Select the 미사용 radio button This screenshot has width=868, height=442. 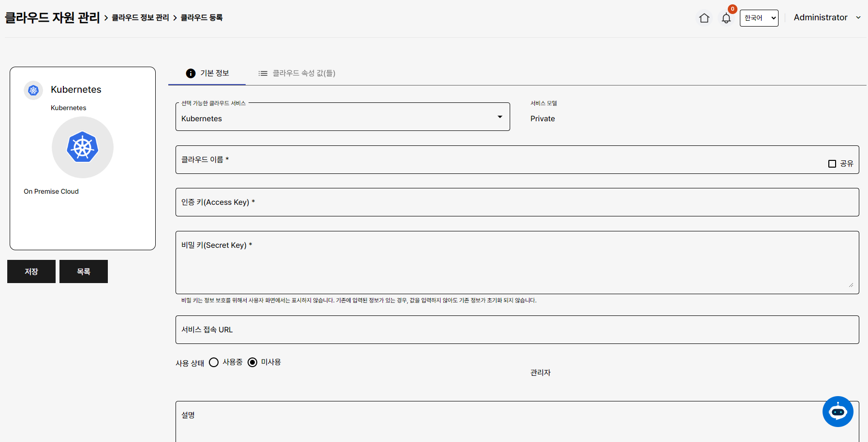point(252,362)
